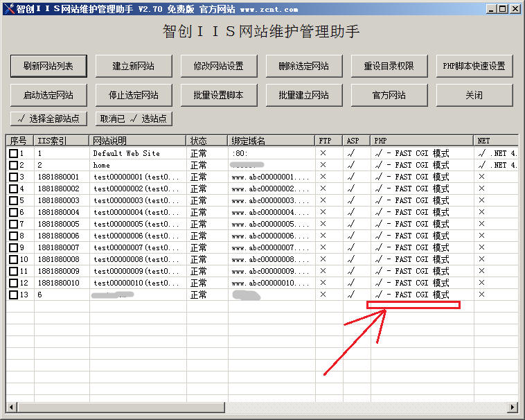
Task: Click PHP FAST CGI cell in row 7
Action: 412,224
